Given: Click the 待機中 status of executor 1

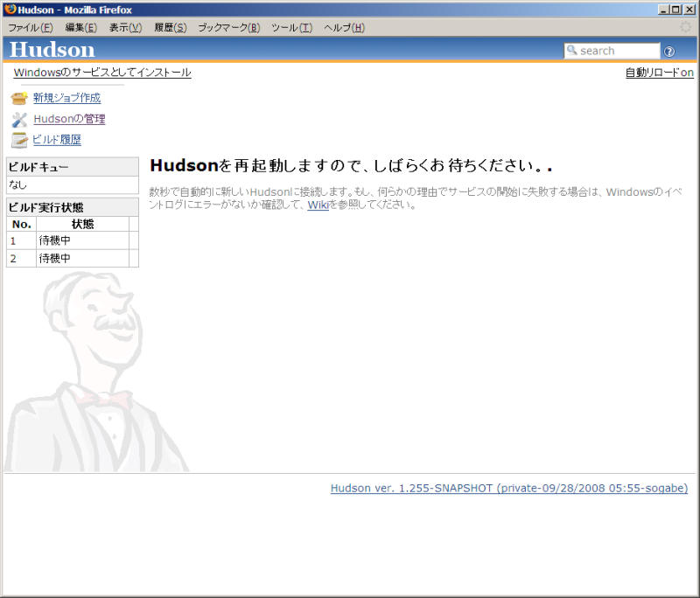Looking at the screenshot, I should (x=55, y=240).
